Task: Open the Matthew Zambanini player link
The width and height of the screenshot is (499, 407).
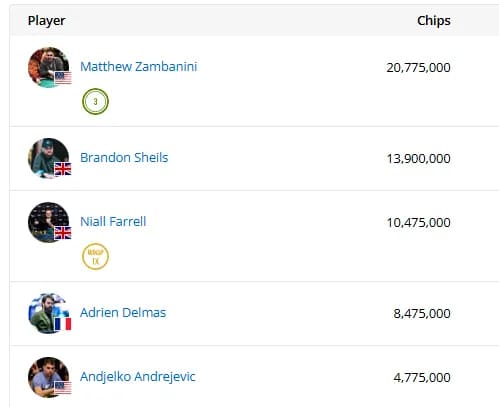Action: pos(139,67)
